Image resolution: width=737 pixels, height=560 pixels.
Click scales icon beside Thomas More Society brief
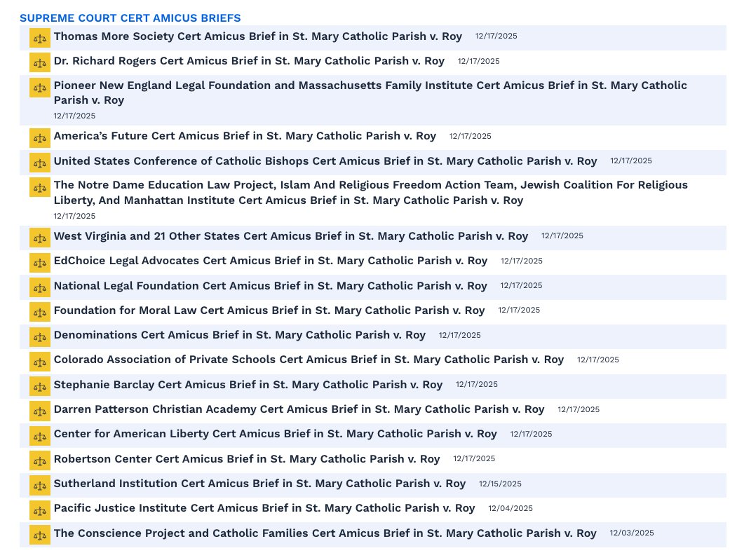(x=40, y=38)
